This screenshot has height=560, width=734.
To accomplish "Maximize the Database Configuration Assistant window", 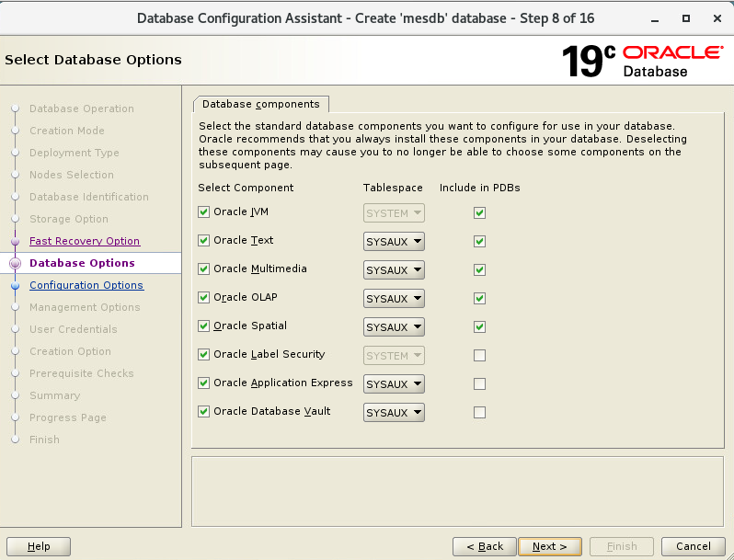I will coord(685,17).
